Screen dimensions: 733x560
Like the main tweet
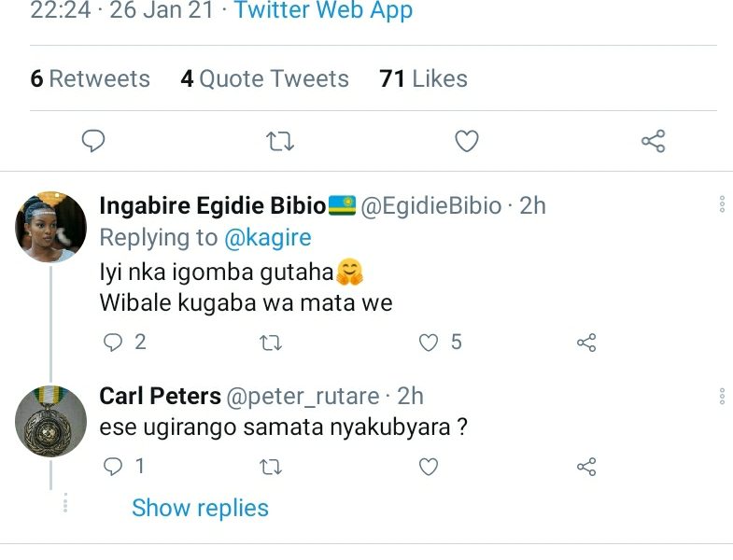point(466,141)
